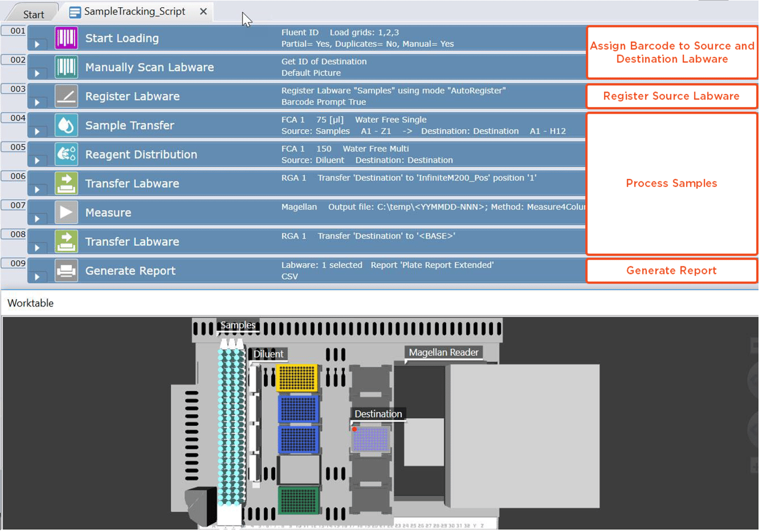
Task: Expand script line 009 arrow
Action: point(37,277)
